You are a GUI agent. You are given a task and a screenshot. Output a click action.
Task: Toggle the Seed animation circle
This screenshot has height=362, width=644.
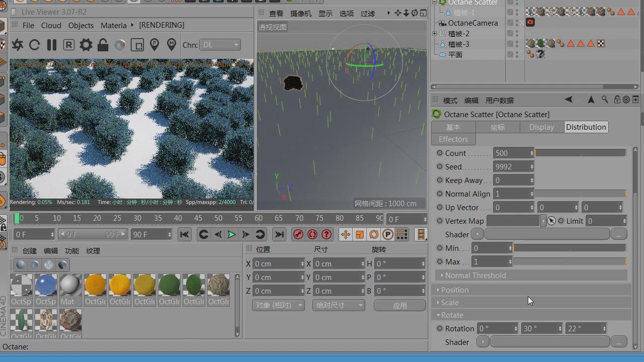(440, 166)
